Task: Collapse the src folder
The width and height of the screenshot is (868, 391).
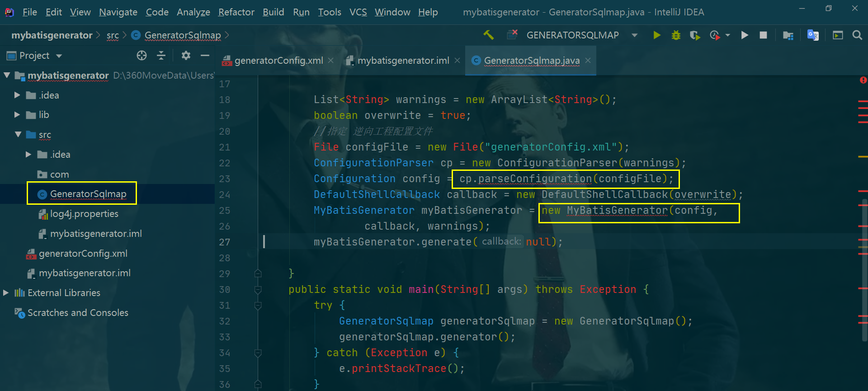Action: point(18,134)
